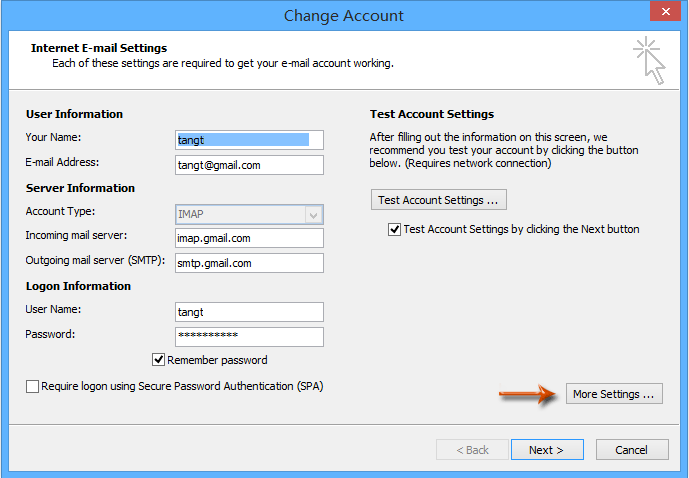The image size is (689, 478).
Task: Select the E-mail Address text box
Action: click(x=248, y=165)
